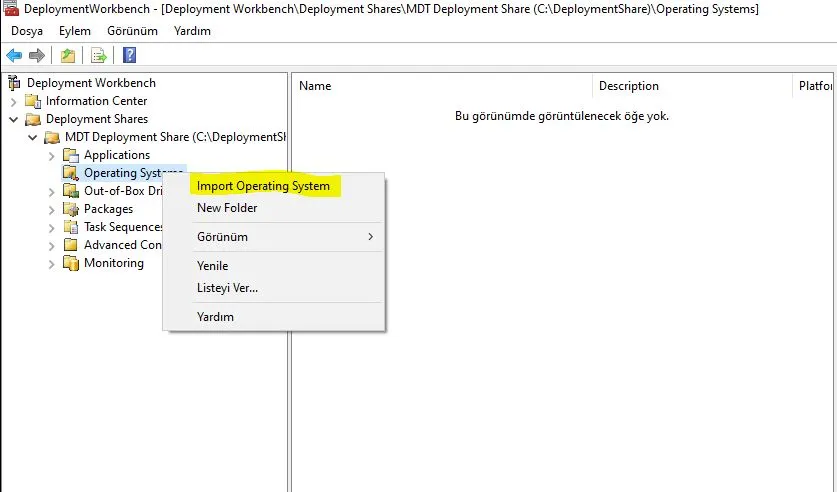Select the Monitoring folder icon in tree
Viewport: 837px width, 492px height.
pyautogui.click(x=70, y=263)
